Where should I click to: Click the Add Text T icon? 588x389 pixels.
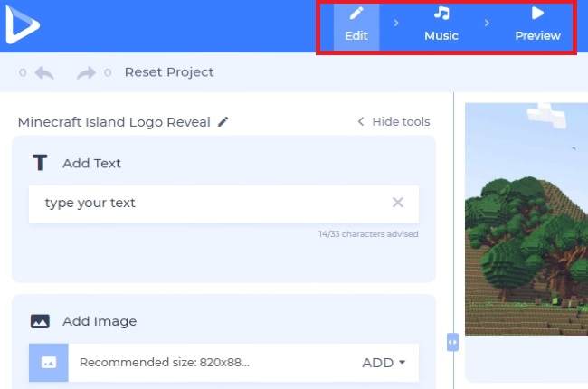[x=39, y=163]
